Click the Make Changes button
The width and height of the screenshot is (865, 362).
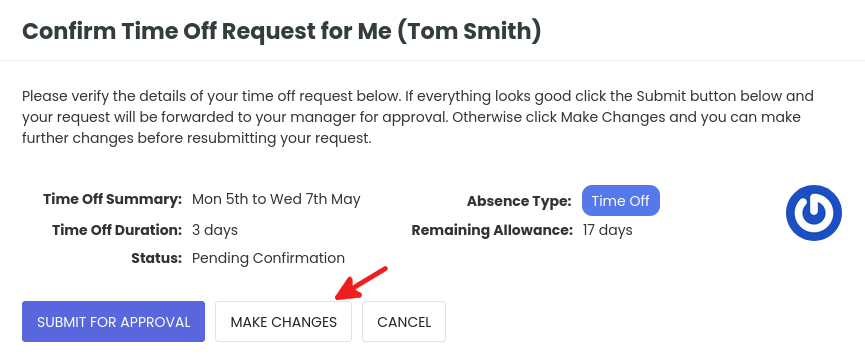tap(284, 322)
